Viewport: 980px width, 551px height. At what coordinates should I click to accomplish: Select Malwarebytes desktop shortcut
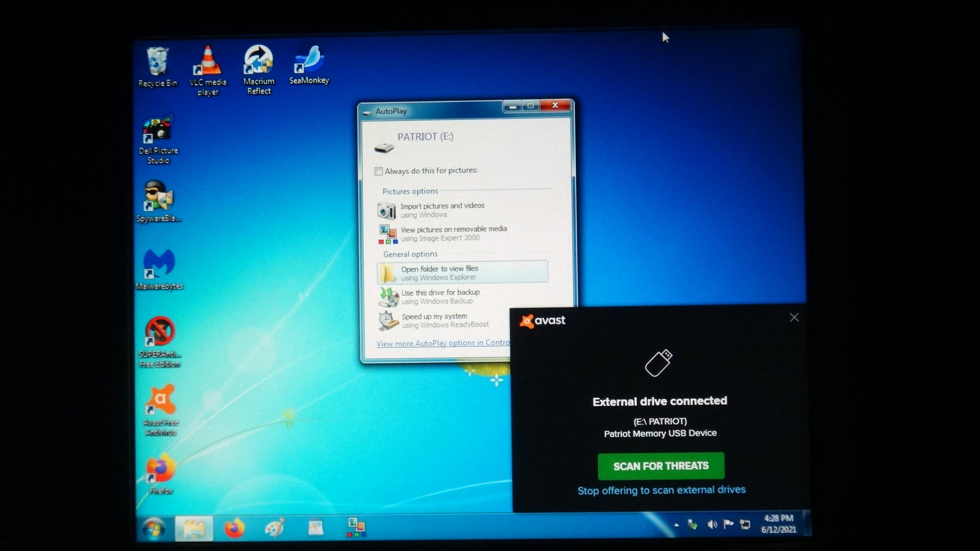[x=159, y=269]
